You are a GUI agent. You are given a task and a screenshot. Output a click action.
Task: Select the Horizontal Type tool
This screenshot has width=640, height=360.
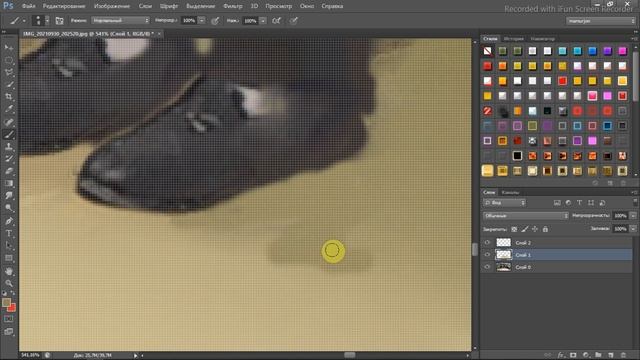pyautogui.click(x=9, y=233)
